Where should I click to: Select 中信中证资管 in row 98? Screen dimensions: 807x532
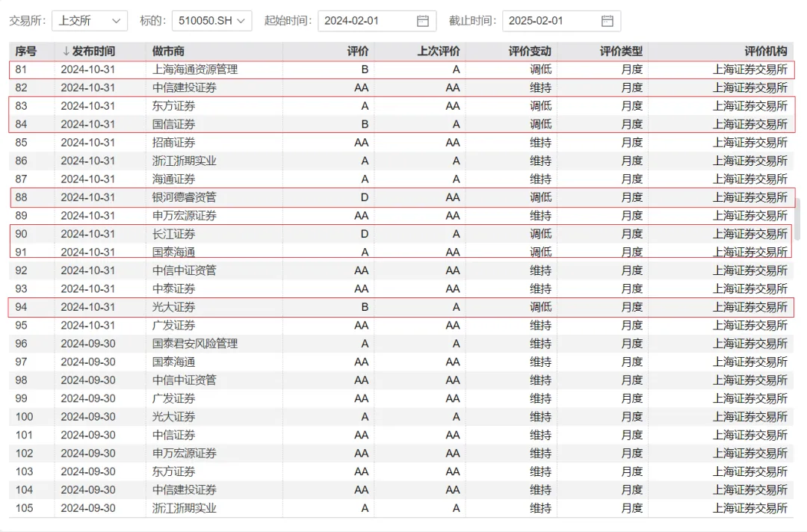185,380
